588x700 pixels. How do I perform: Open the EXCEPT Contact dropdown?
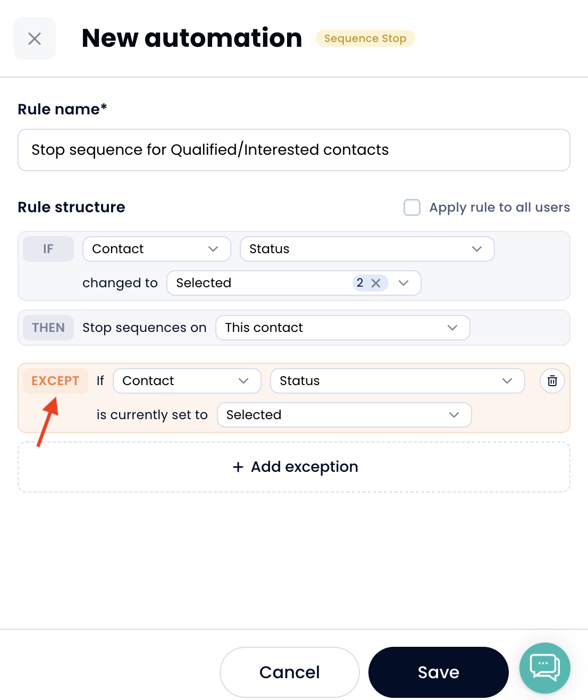[x=187, y=381]
